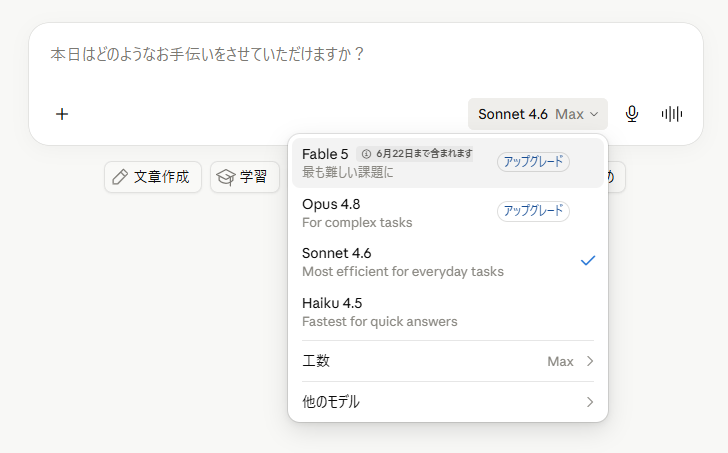Click the Max value in 工数 row
This screenshot has width=728, height=453.
(560, 362)
